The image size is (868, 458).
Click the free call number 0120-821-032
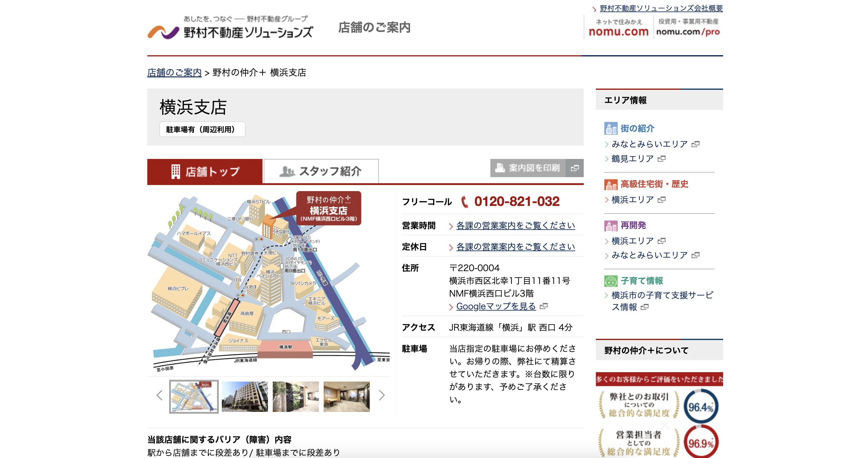(x=517, y=201)
